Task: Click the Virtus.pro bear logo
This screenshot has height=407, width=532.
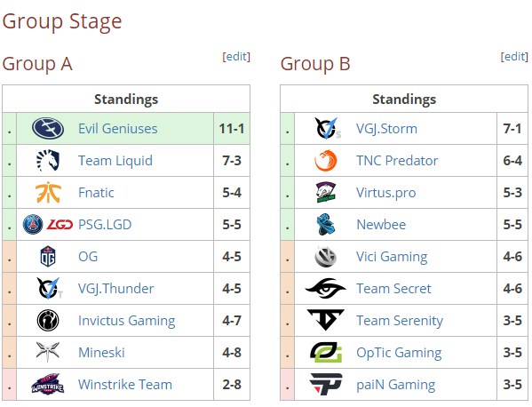Action: click(x=326, y=193)
